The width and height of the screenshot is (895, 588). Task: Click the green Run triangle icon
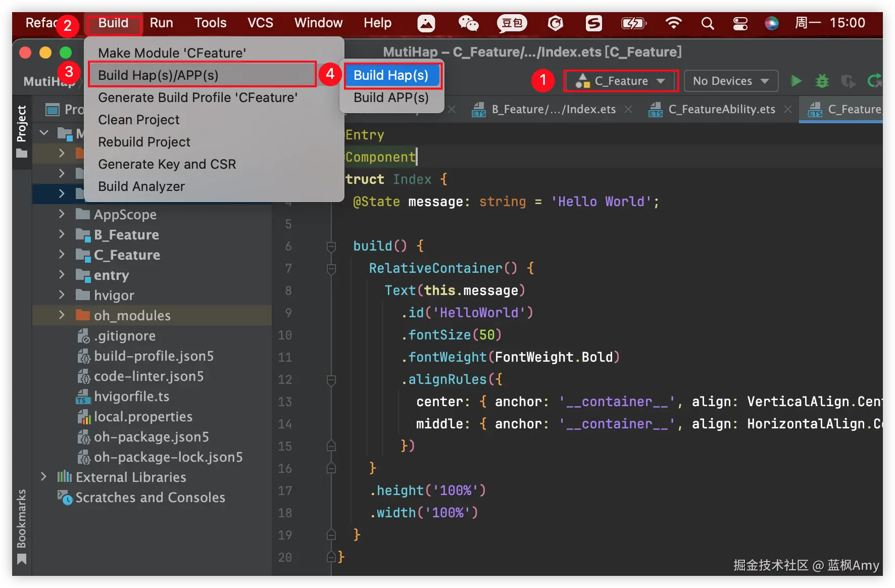(796, 81)
